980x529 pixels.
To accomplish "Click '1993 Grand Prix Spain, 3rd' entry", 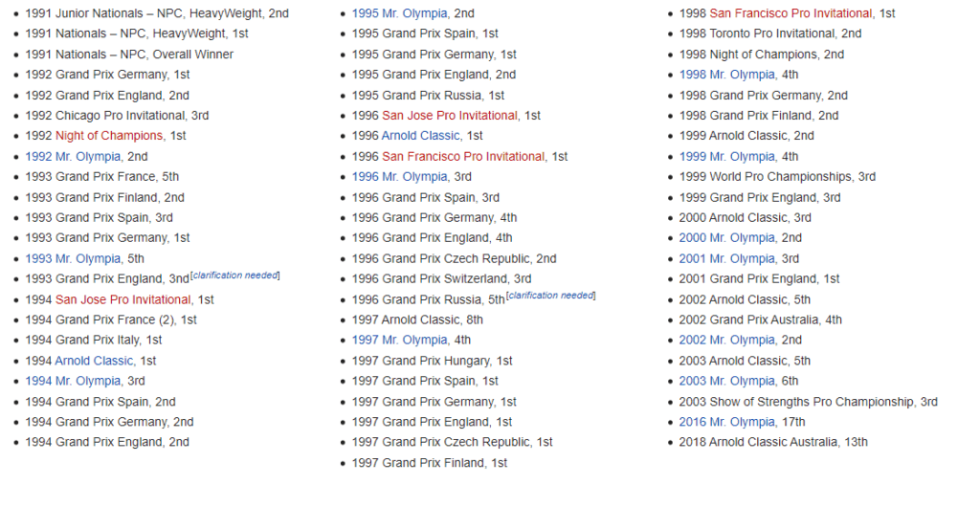I will tap(99, 217).
